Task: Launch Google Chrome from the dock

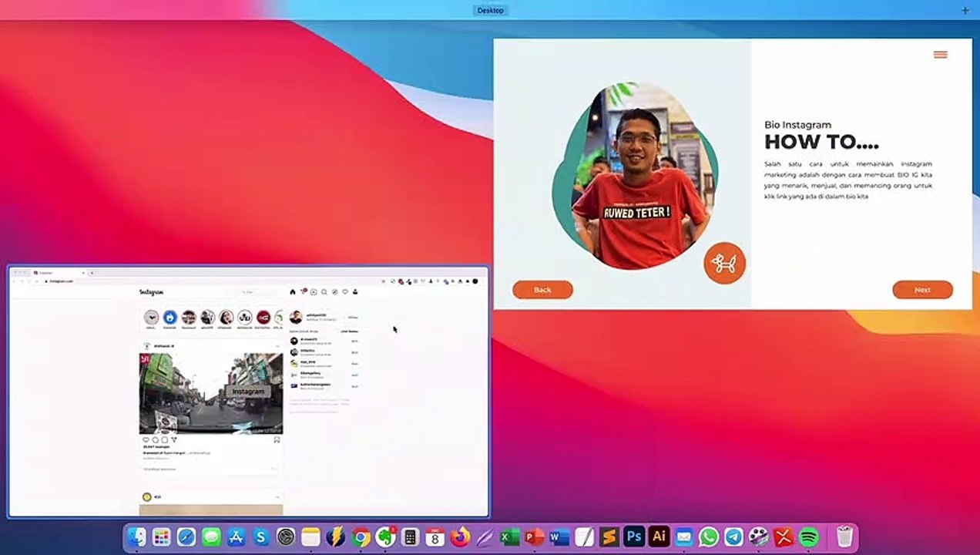Action: (361, 537)
